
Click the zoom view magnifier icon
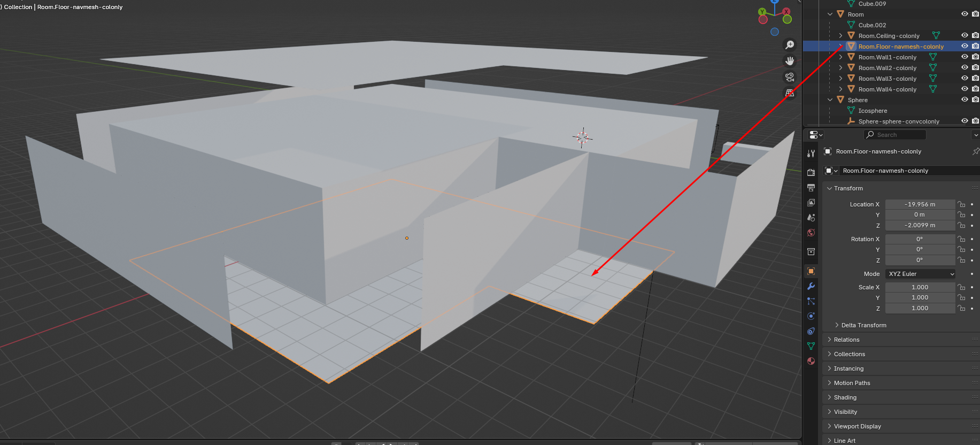pyautogui.click(x=790, y=45)
